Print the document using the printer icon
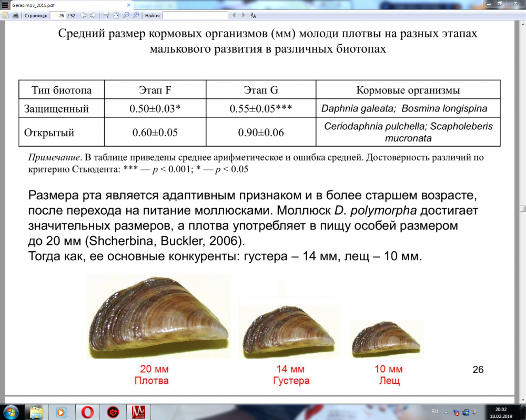 [16, 15]
